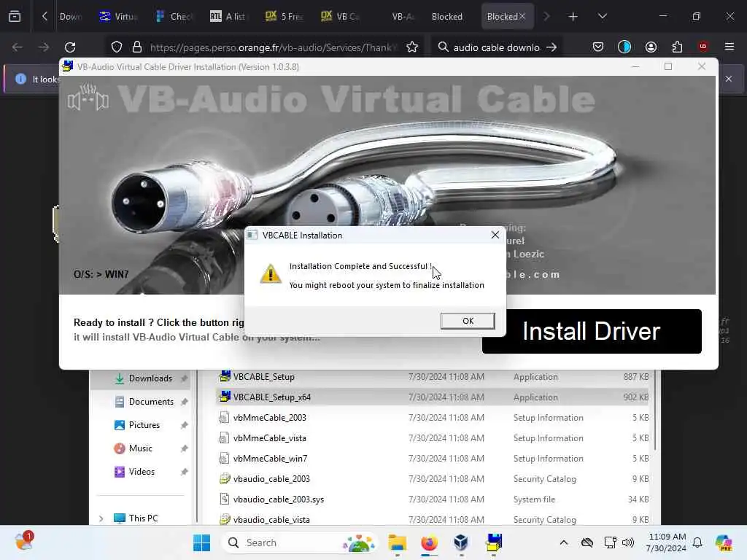
Task: Open Firefox from taskbar
Action: coord(429,542)
